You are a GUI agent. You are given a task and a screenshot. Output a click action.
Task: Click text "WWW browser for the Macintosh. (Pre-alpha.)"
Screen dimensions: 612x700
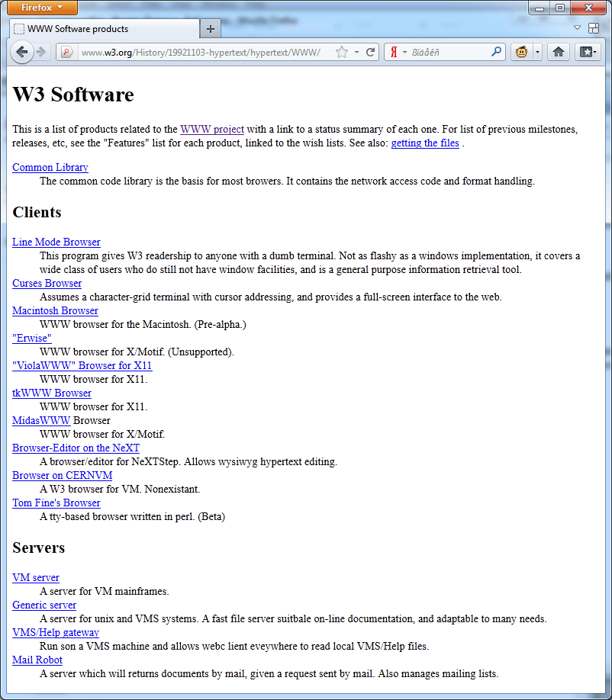pos(143,325)
